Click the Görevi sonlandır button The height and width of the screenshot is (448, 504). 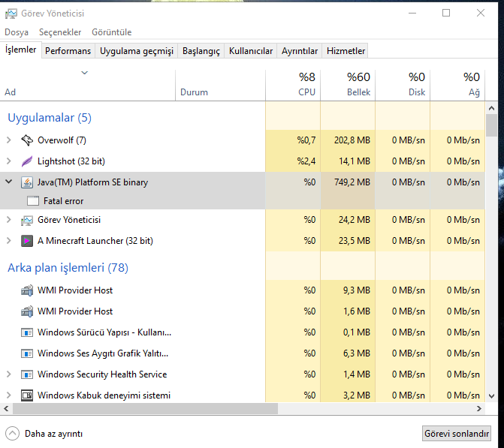click(457, 434)
